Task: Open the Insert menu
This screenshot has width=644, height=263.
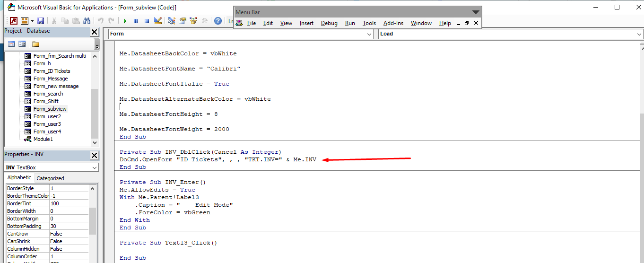Action: [x=306, y=23]
